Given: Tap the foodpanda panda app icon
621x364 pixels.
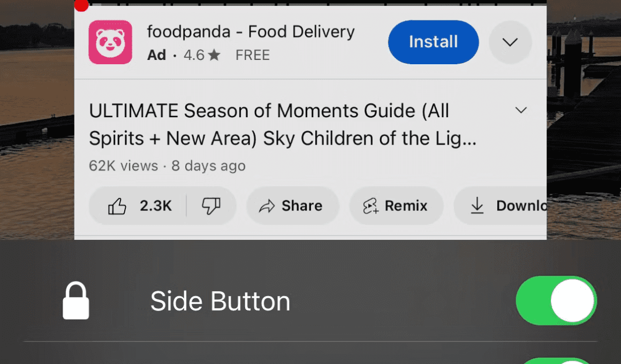Looking at the screenshot, I should click(110, 42).
